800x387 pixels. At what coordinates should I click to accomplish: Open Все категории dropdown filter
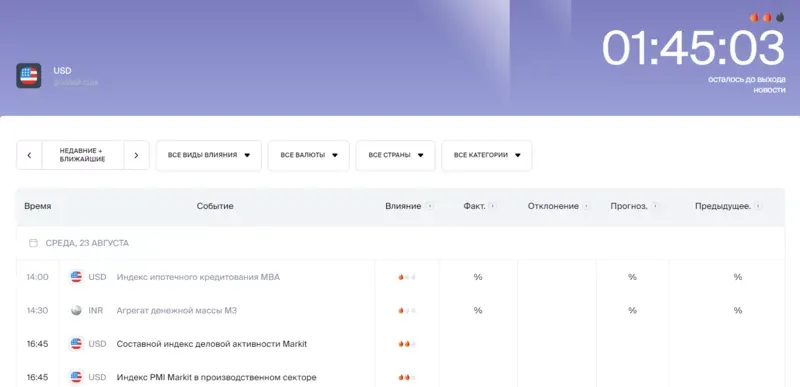(x=487, y=155)
